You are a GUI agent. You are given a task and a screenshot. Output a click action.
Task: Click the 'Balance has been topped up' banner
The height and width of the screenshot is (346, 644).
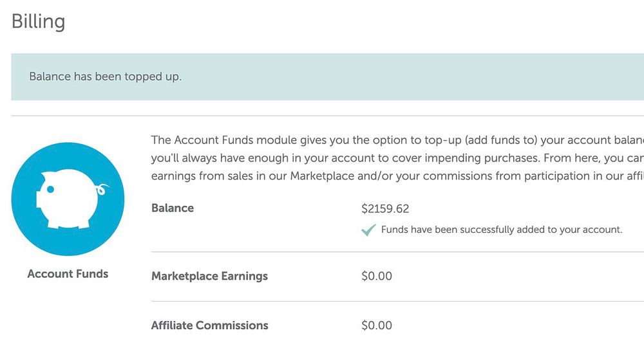click(106, 77)
